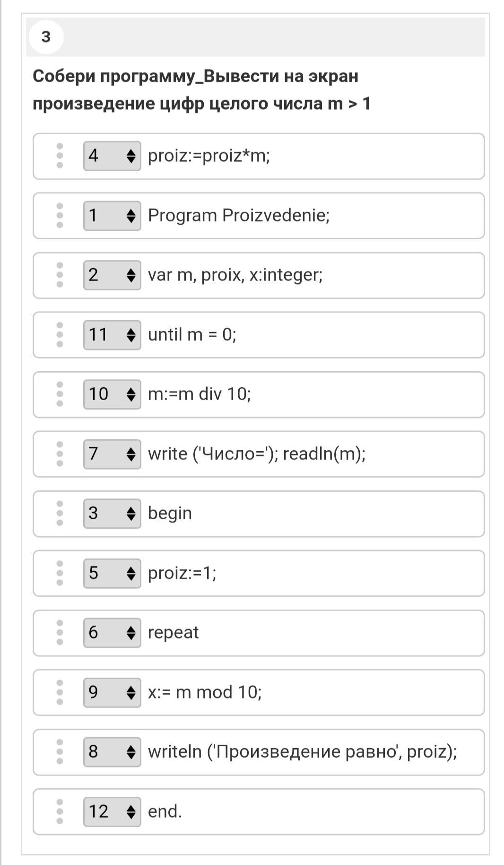The image size is (504, 865).
Task: Click drag handle beside 'proiz:=proiz*m;' row
Action: tap(60, 156)
